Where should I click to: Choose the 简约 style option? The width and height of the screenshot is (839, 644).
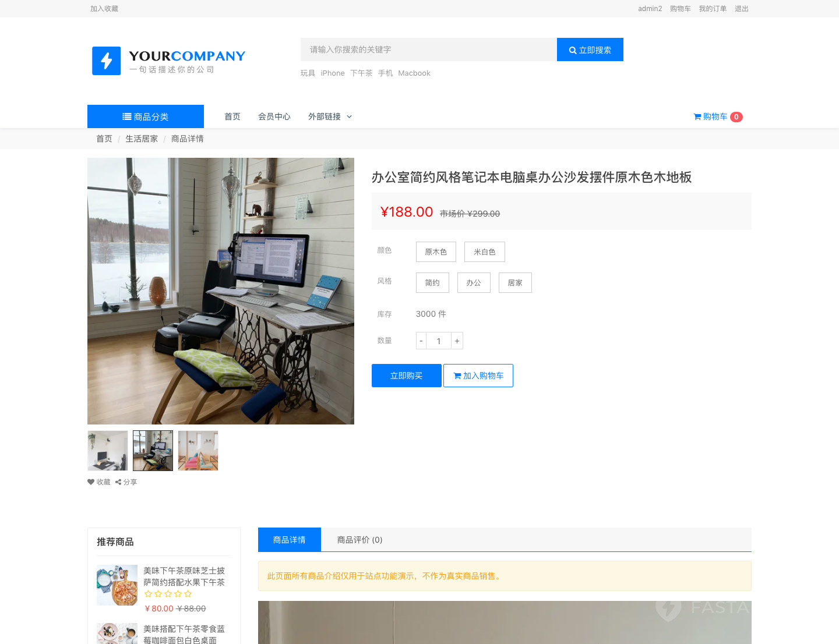(x=432, y=282)
